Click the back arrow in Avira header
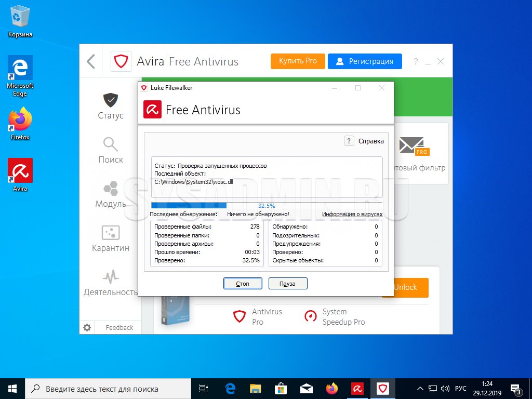Image resolution: width=532 pixels, height=399 pixels. 91,61
